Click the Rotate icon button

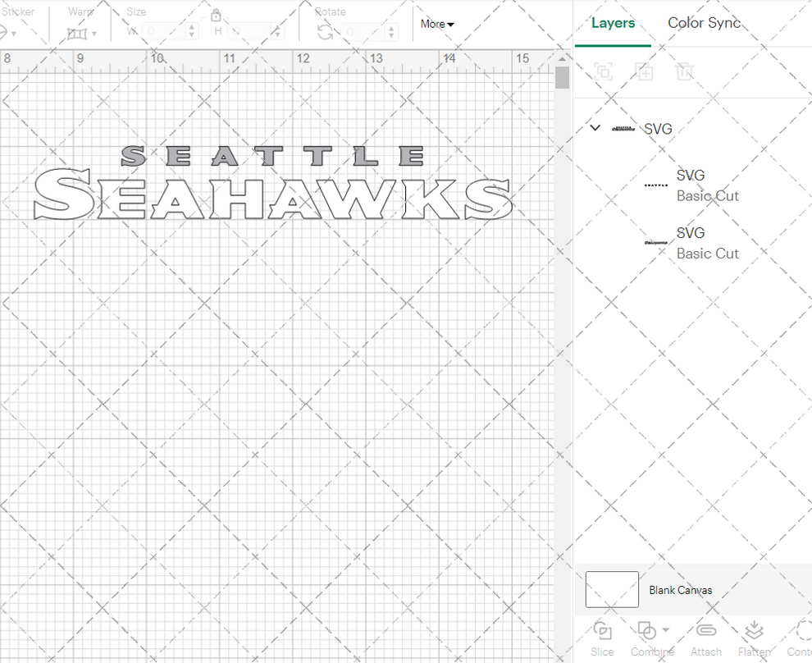323,31
